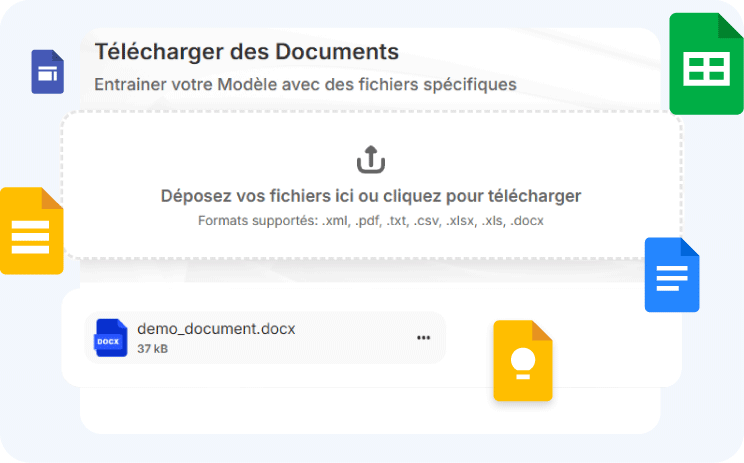The width and height of the screenshot is (744, 463).
Task: Click the dashed file drop zone
Action: 372,185
